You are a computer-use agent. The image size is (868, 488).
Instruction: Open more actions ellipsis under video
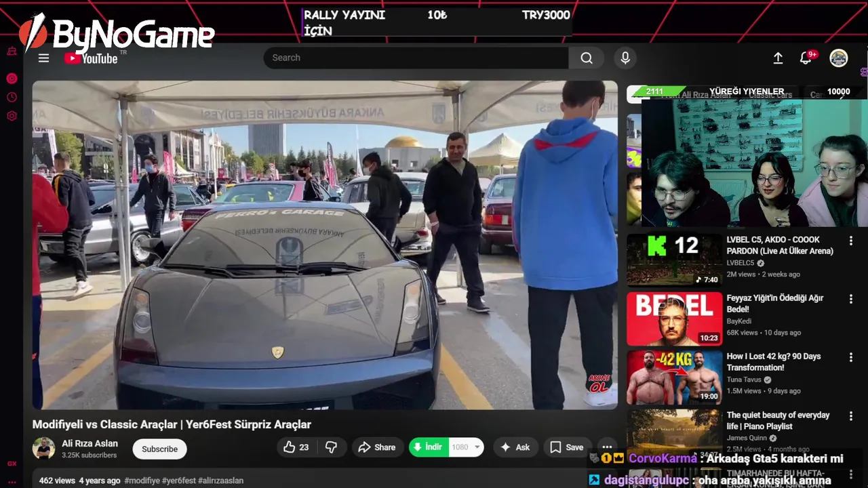coord(607,447)
